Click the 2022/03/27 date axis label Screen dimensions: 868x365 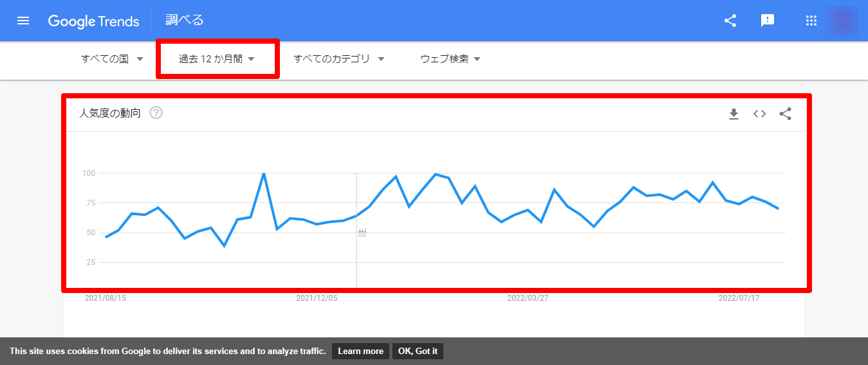pyautogui.click(x=528, y=298)
